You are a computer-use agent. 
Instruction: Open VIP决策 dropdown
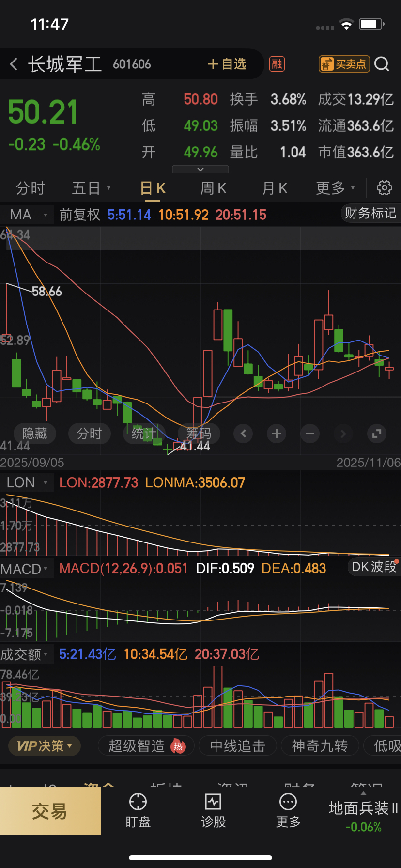click(x=45, y=746)
